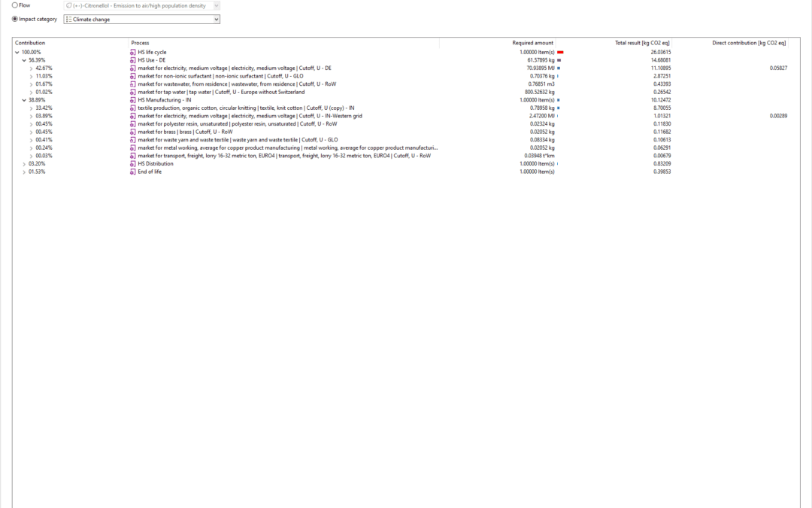The height and width of the screenshot is (508, 812).
Task: Click process icon of metal working copper
Action: 132,148
